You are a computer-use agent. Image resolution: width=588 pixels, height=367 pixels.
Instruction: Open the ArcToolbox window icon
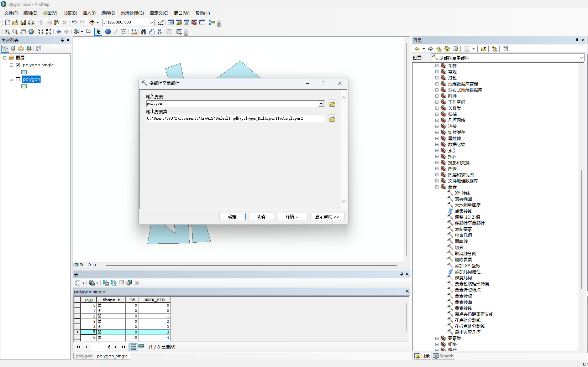pyautogui.click(x=194, y=22)
